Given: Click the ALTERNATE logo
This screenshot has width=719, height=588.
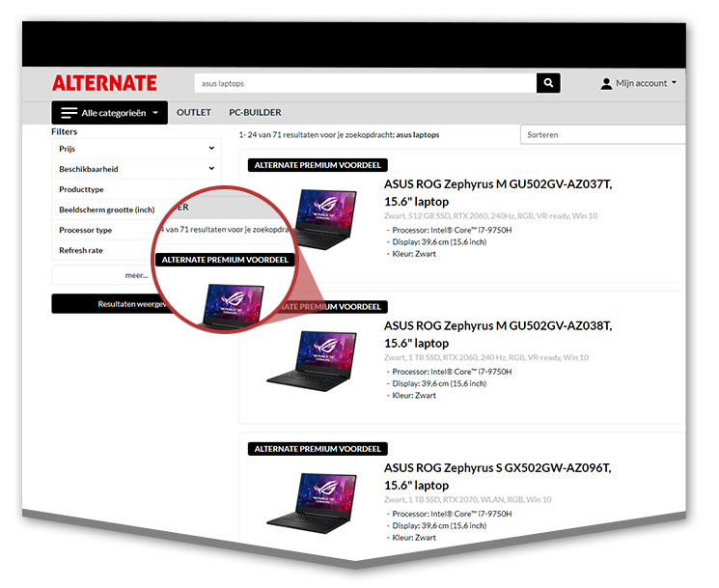Looking at the screenshot, I should pos(104,83).
